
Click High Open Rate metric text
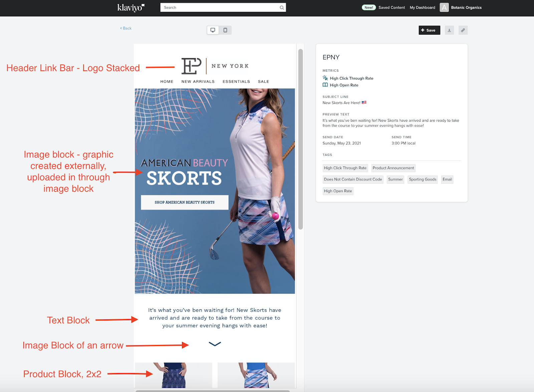point(344,85)
